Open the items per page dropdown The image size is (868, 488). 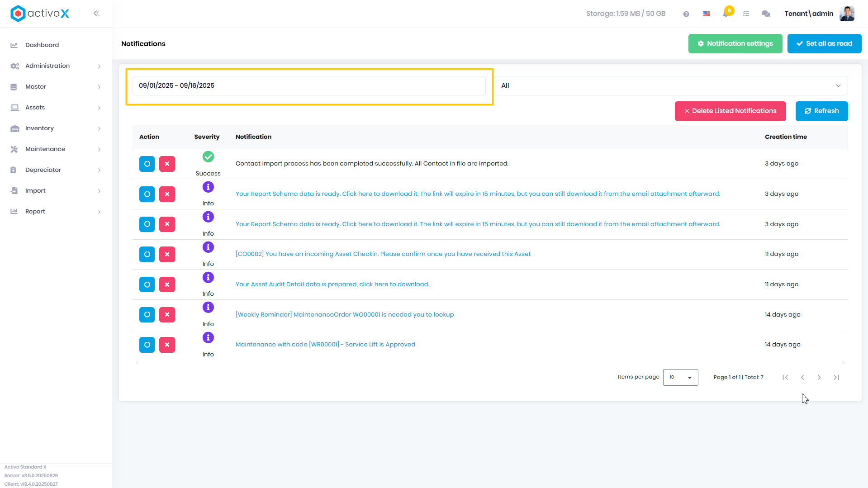coord(680,377)
